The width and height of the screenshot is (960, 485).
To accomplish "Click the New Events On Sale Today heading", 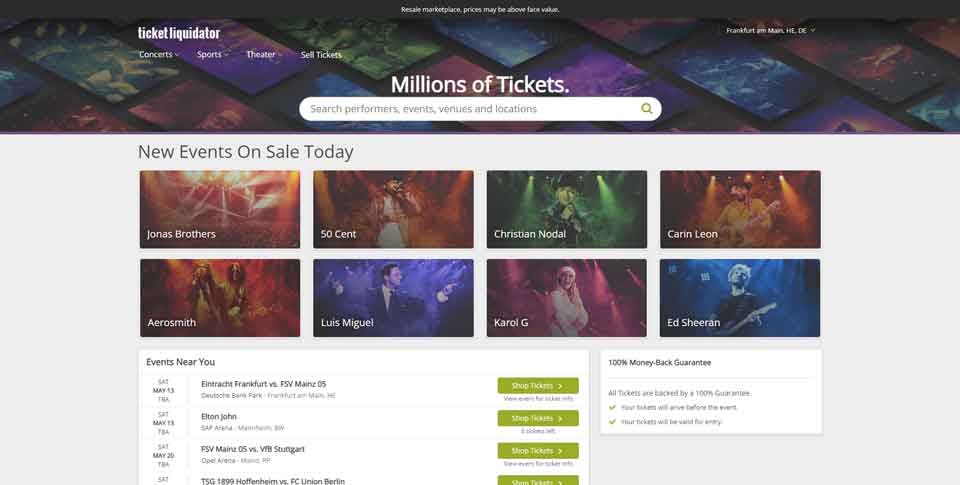I will tap(246, 152).
